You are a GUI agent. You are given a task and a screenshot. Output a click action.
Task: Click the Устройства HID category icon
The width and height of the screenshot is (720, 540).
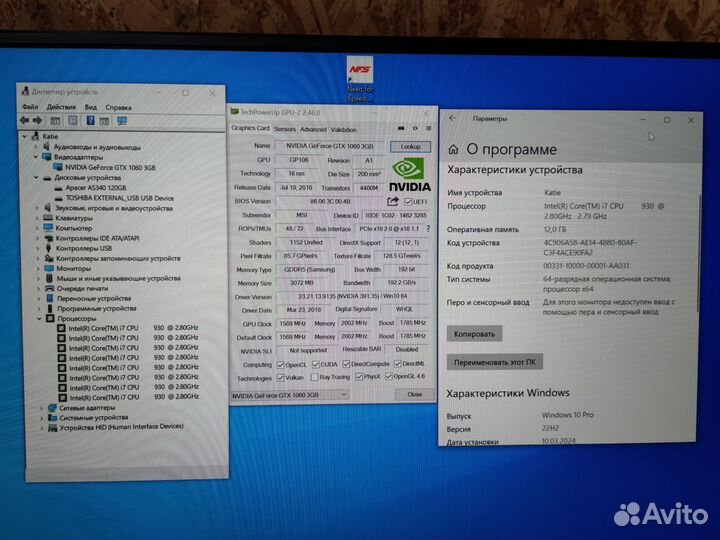point(53,428)
